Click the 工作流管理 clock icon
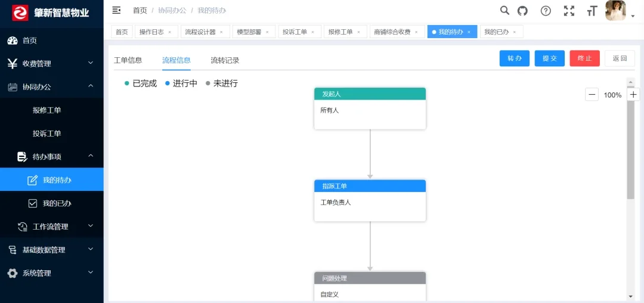Screen dimensions: 644x303 click(x=22, y=226)
